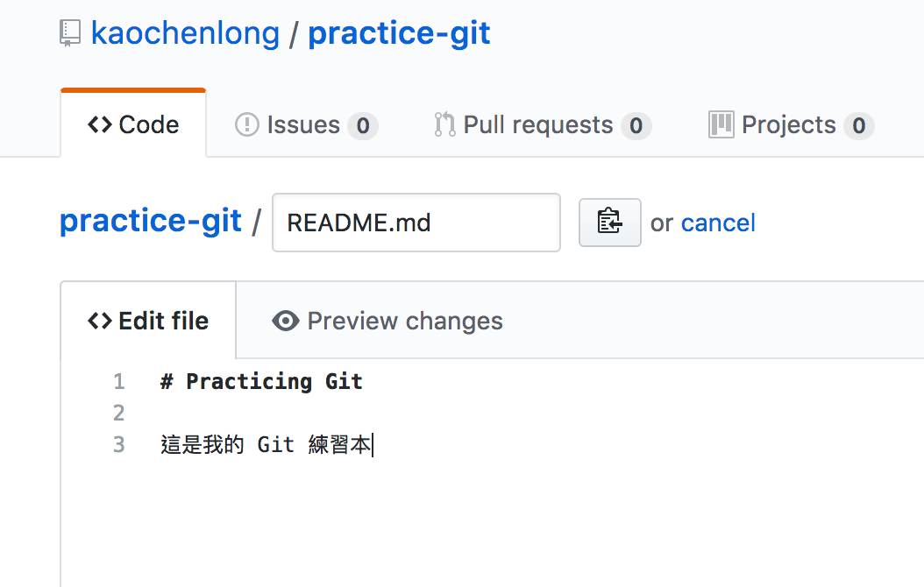Click the repository book icon
Image resolution: width=924 pixels, height=587 pixels.
pyautogui.click(x=69, y=34)
